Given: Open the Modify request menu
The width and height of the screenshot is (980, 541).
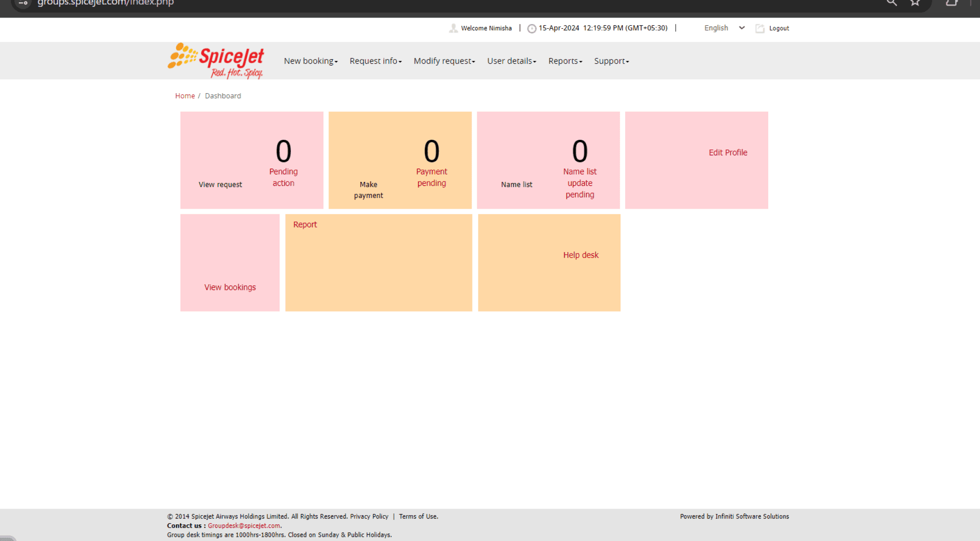Looking at the screenshot, I should click(444, 61).
